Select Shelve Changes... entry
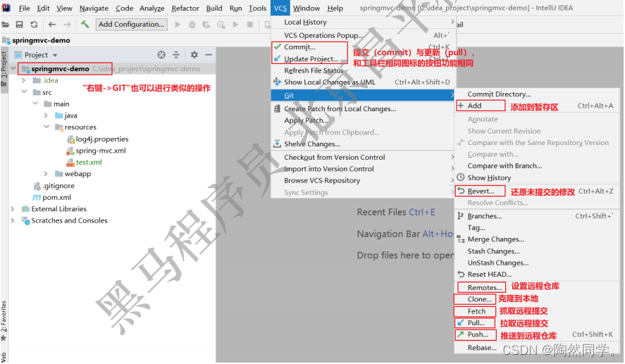 point(364,144)
